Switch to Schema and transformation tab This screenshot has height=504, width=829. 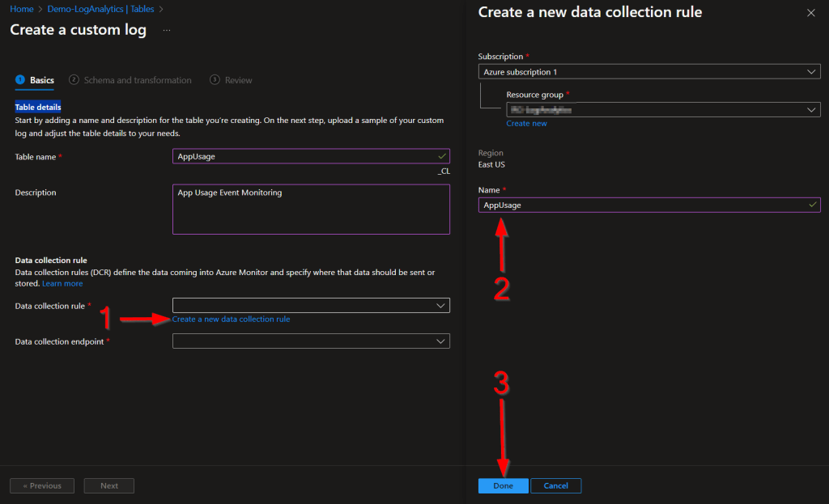(x=130, y=80)
